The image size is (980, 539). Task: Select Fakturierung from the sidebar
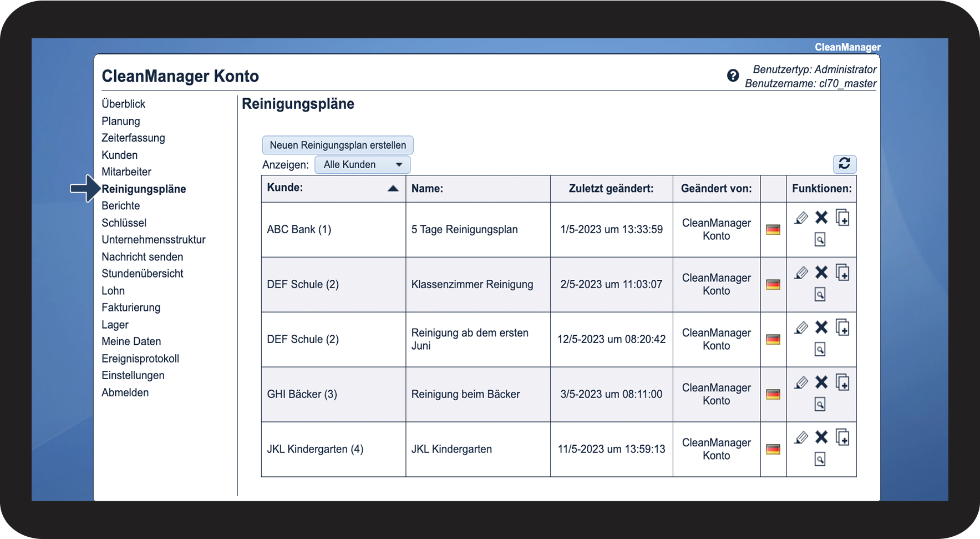click(x=131, y=308)
